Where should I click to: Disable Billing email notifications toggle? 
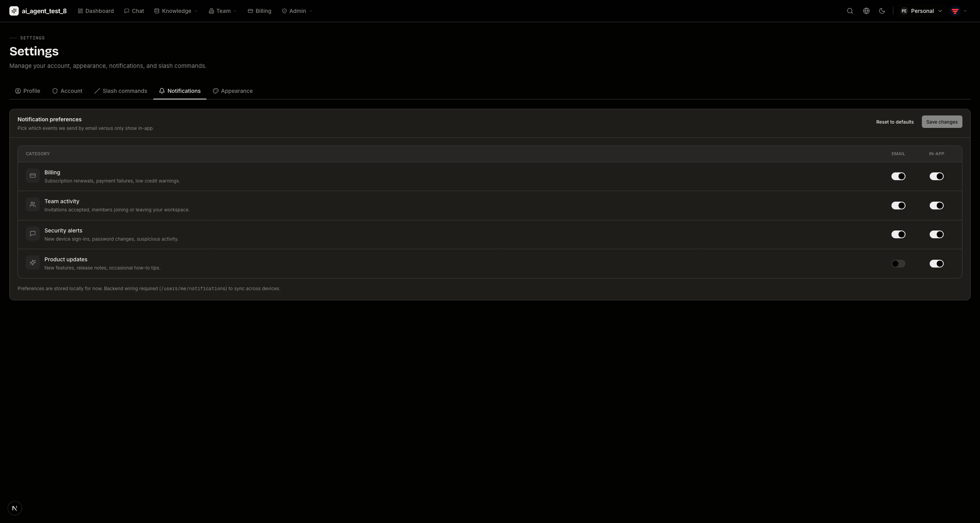coord(898,176)
